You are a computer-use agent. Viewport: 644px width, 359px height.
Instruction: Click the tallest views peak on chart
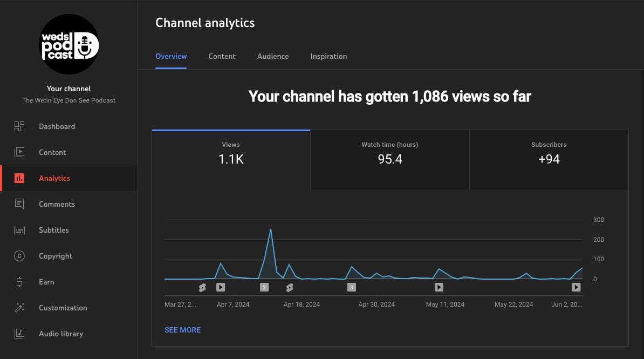pos(270,229)
